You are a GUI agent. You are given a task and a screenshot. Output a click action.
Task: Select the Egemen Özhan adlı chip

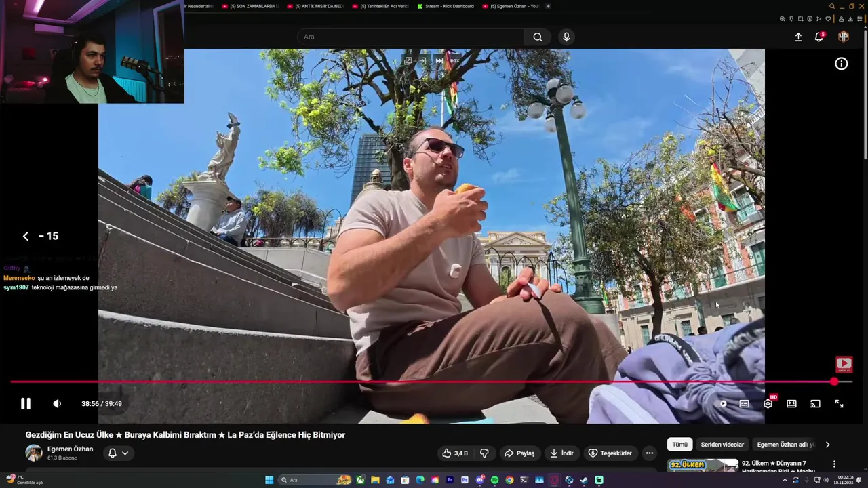(785, 445)
